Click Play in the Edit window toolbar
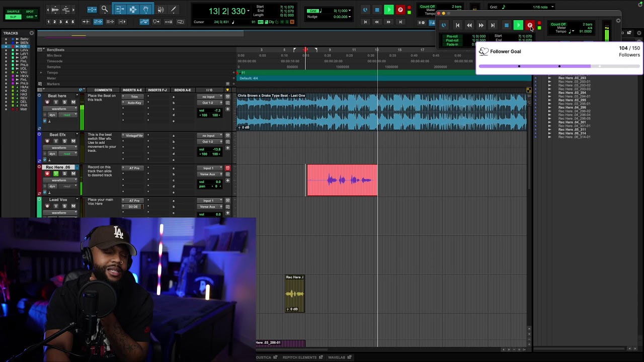This screenshot has width=644, height=362. pos(389,10)
